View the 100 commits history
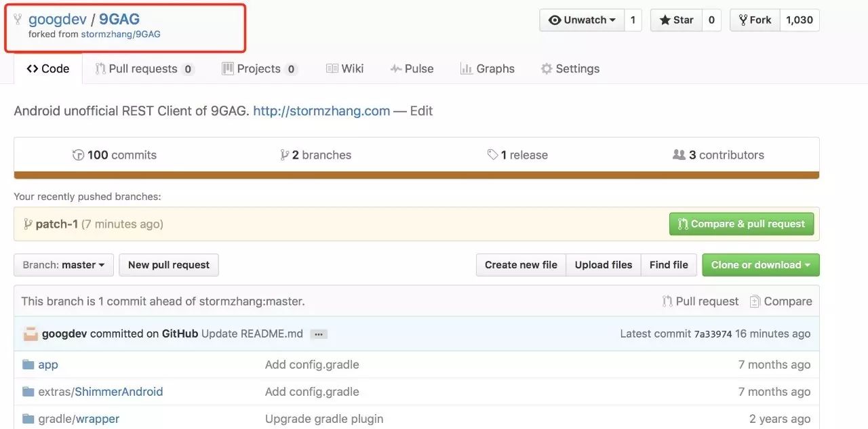Image resolution: width=868 pixels, height=429 pixels. (x=115, y=155)
